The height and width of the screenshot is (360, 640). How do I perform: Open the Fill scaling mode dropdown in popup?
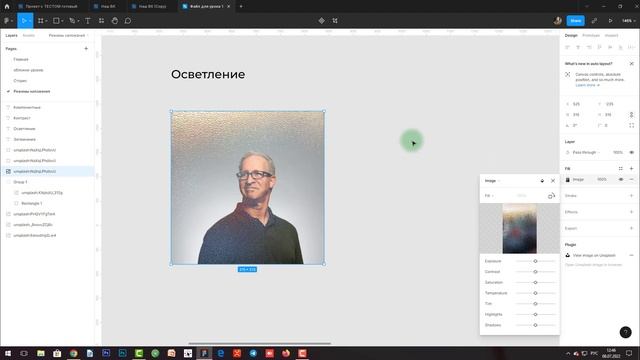click(x=489, y=196)
